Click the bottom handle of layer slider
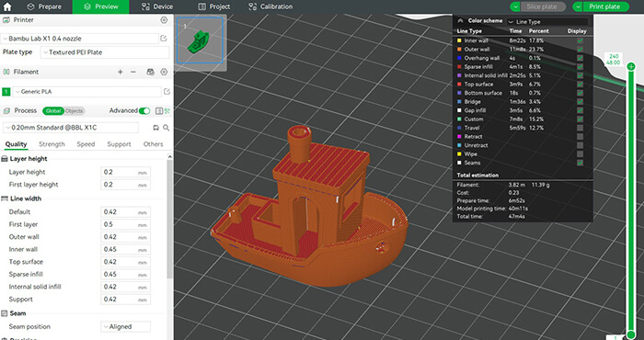 pyautogui.click(x=631, y=334)
